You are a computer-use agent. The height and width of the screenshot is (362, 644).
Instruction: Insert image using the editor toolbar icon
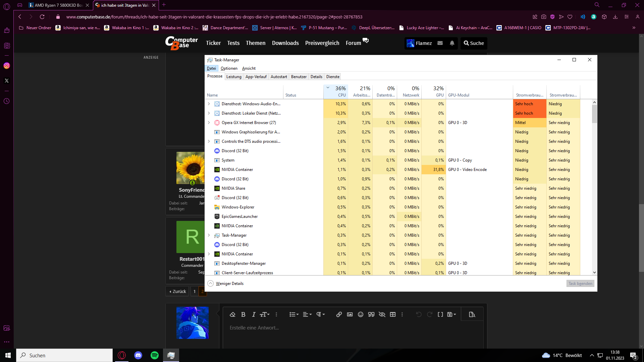350,314
